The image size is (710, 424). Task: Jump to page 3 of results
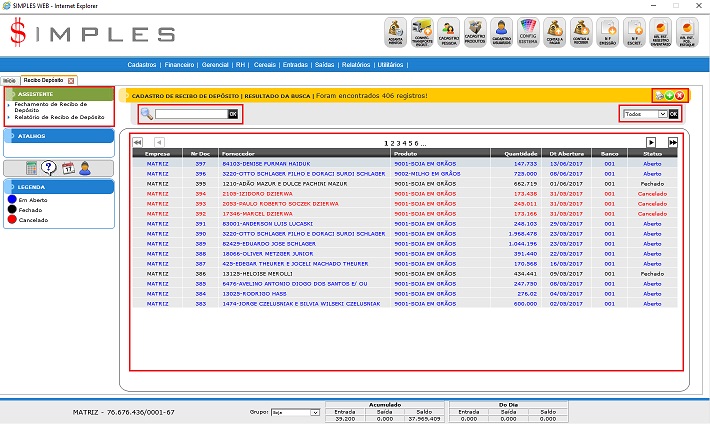click(x=396, y=143)
